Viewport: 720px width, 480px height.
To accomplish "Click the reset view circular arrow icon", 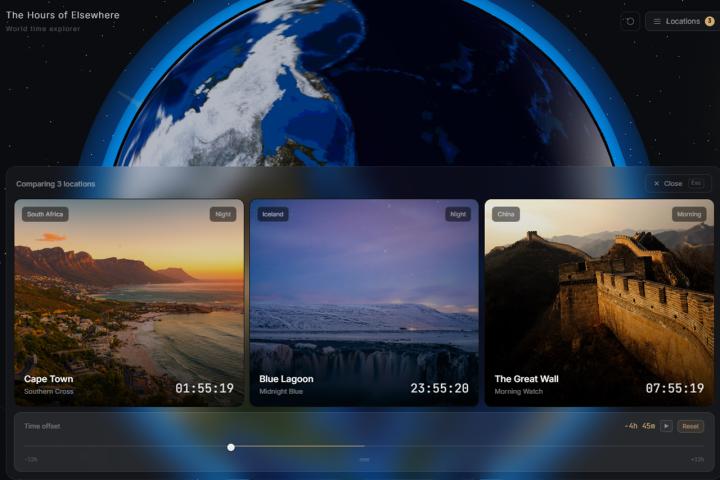I will click(x=630, y=21).
